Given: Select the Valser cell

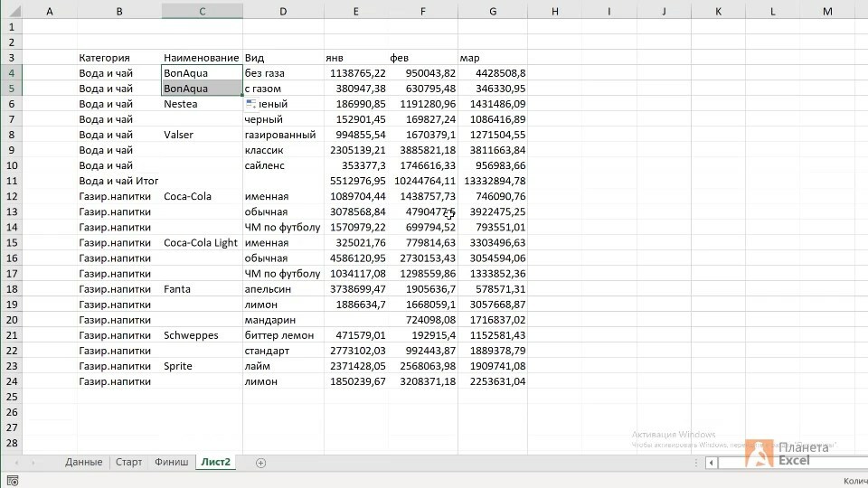Looking at the screenshot, I should 202,135.
